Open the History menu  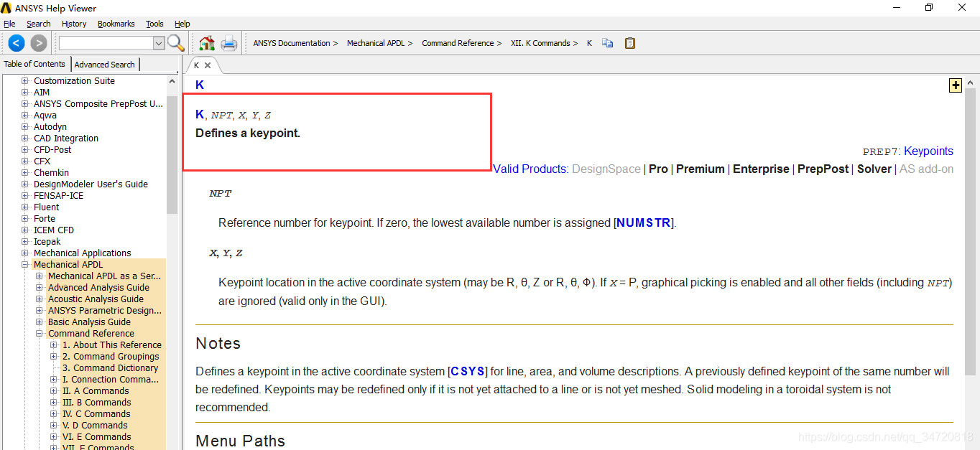(74, 24)
